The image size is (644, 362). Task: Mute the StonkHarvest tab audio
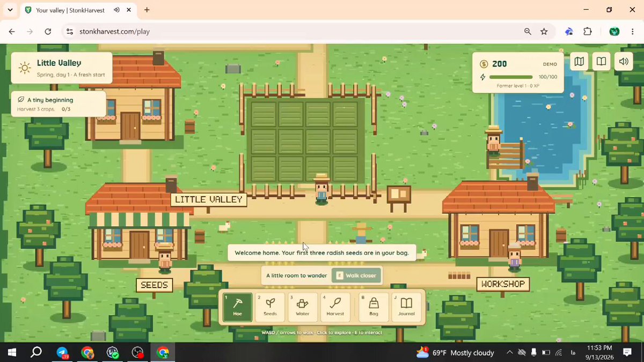point(117,10)
